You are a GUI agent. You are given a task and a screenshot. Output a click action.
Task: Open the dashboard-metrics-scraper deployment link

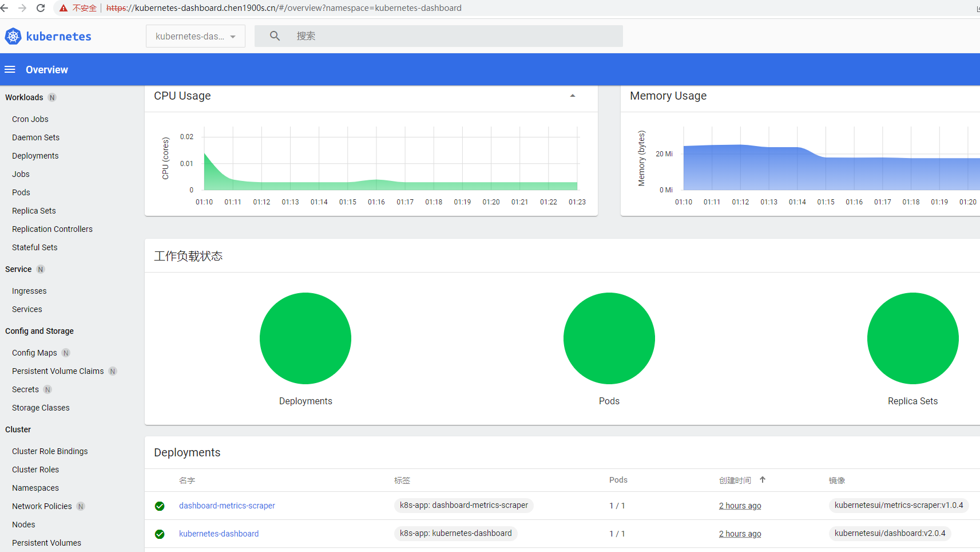[227, 506]
